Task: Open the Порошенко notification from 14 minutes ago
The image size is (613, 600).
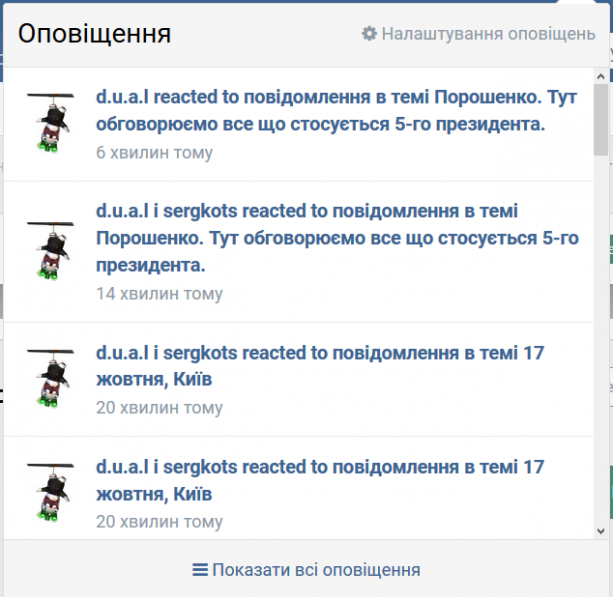Action: (x=337, y=238)
